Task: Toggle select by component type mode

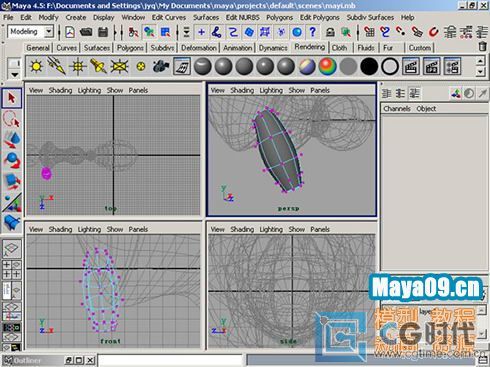Action: coord(165,32)
